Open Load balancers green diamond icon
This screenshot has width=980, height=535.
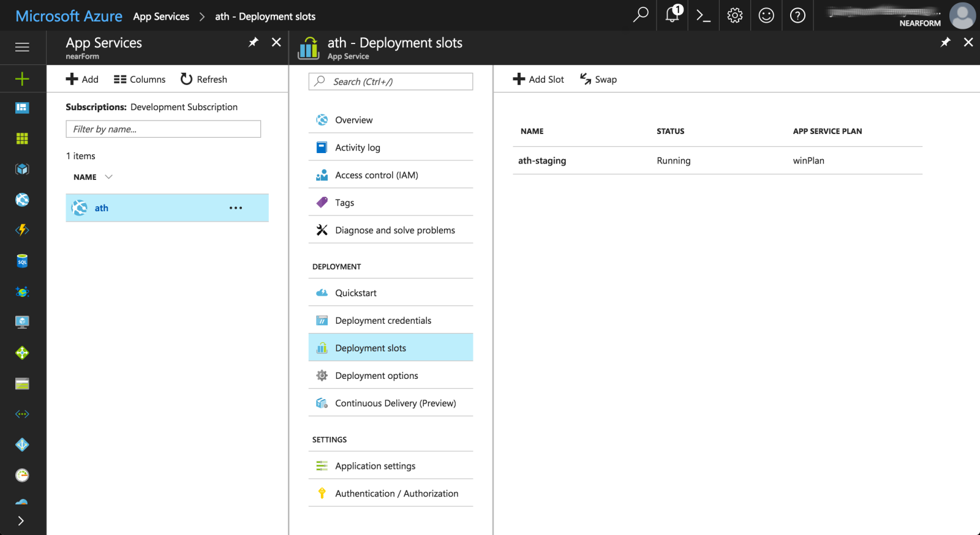coord(22,353)
